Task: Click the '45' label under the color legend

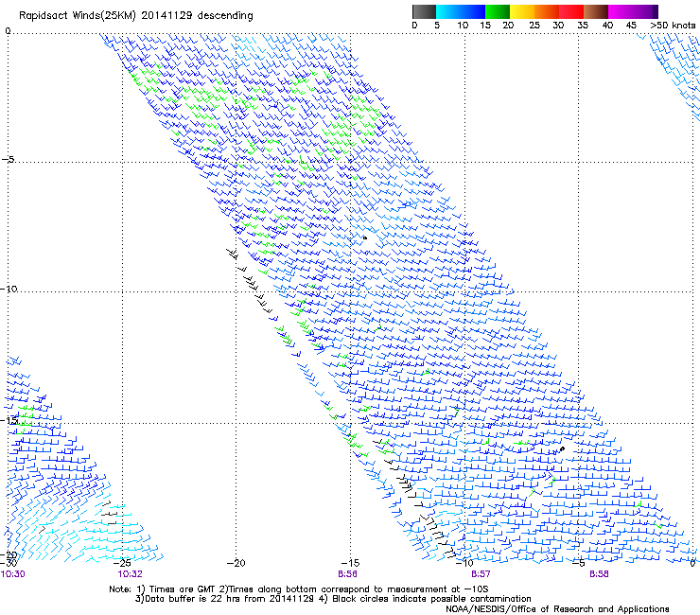Action: [631, 26]
